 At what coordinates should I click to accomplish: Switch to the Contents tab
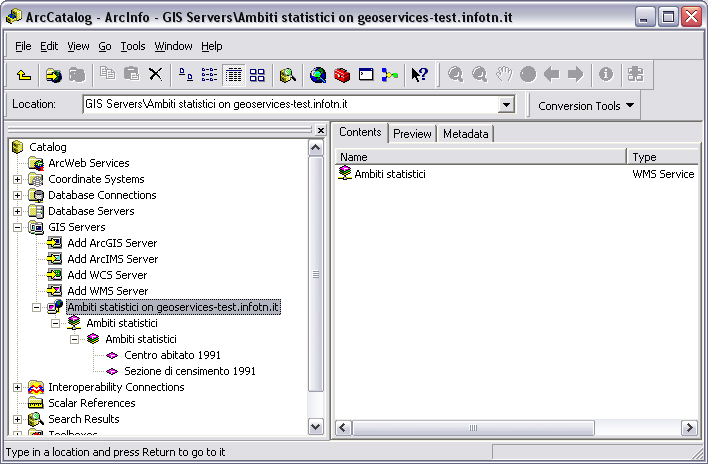360,132
